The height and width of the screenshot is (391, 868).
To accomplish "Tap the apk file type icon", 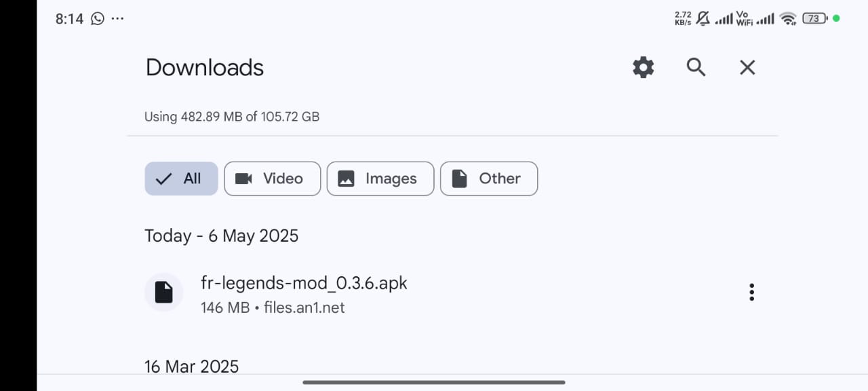I will pyautogui.click(x=164, y=292).
